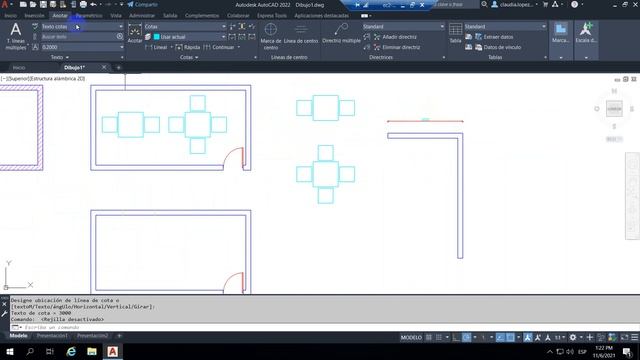The image size is (640, 360).
Task: Click the Open file icon in quick access toolbar
Action: tap(33, 4)
